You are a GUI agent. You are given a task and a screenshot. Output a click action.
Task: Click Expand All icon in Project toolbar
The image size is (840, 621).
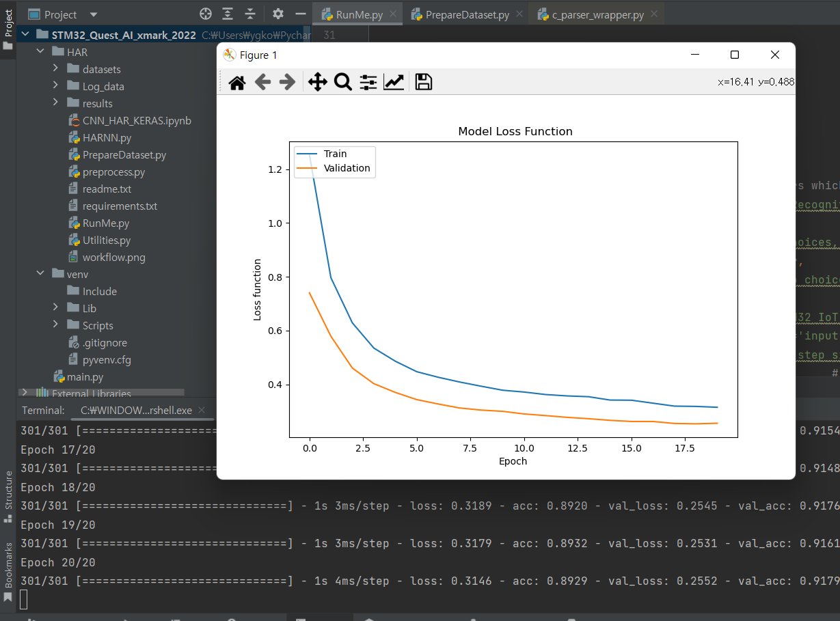tap(228, 14)
